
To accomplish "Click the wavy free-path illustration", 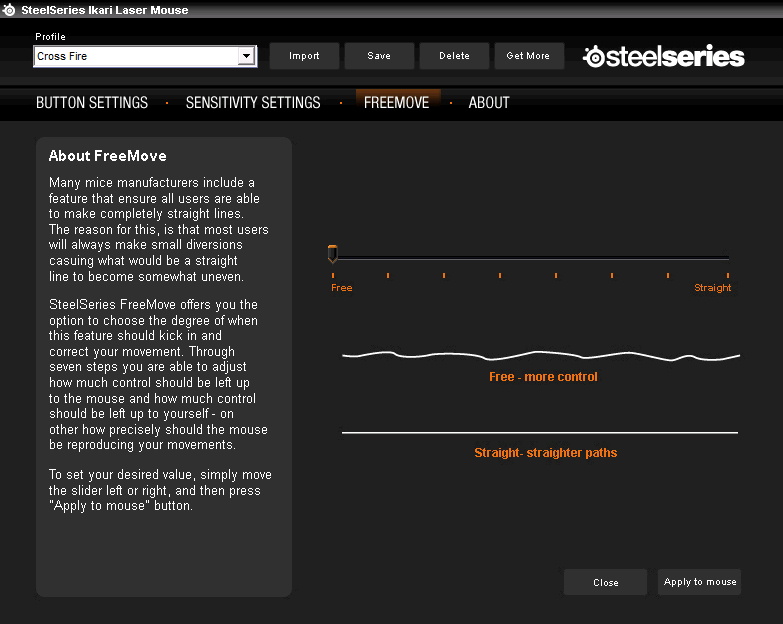I will 541,355.
